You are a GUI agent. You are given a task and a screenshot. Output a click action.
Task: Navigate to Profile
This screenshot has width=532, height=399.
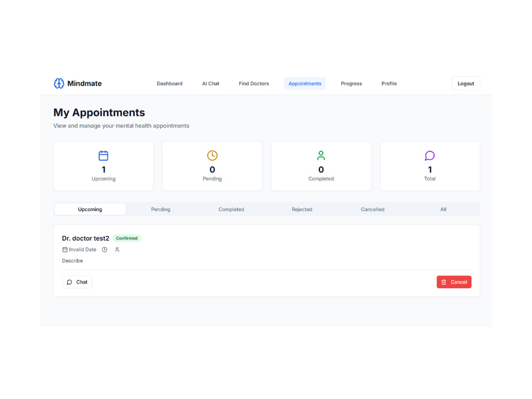coord(389,84)
